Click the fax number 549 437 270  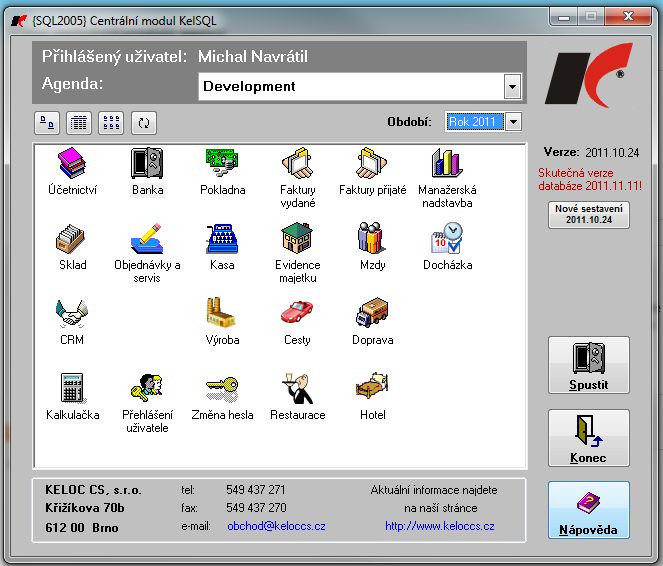point(256,507)
